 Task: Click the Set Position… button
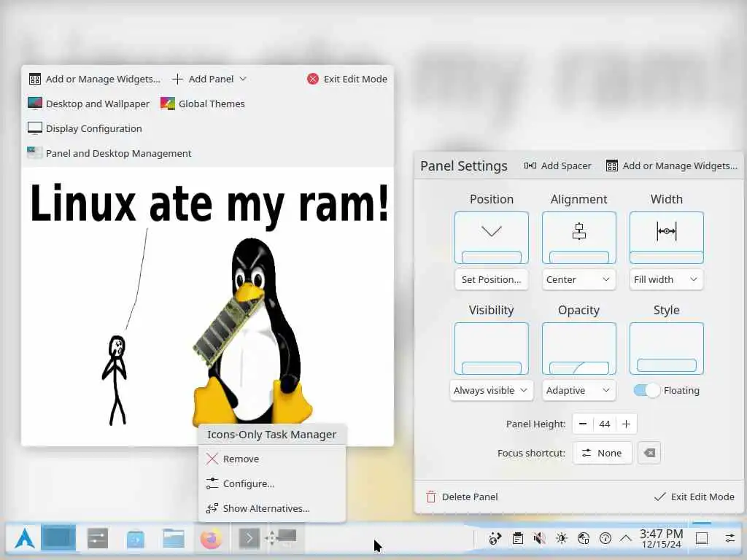click(x=492, y=279)
